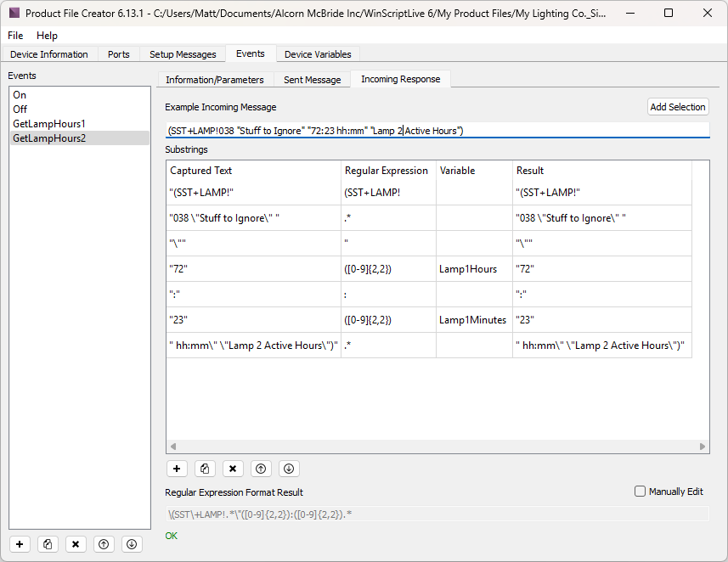Screen dimensions: 728x562
Task: Open the File menu
Action: 16,36
